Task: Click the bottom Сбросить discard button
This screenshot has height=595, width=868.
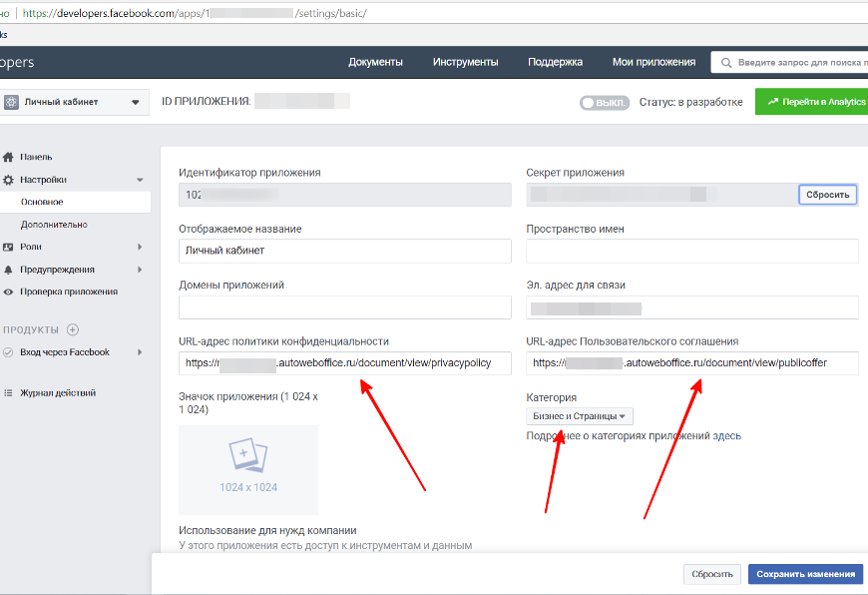Action: 712,574
